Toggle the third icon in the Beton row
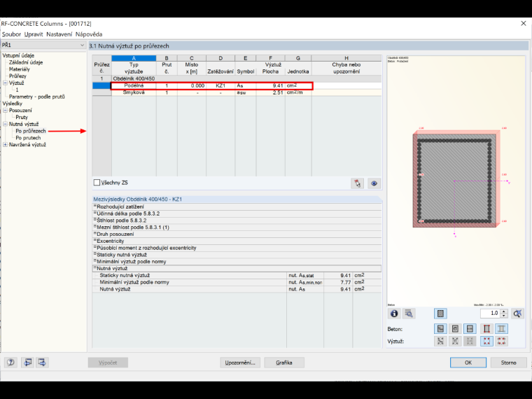 click(470, 328)
